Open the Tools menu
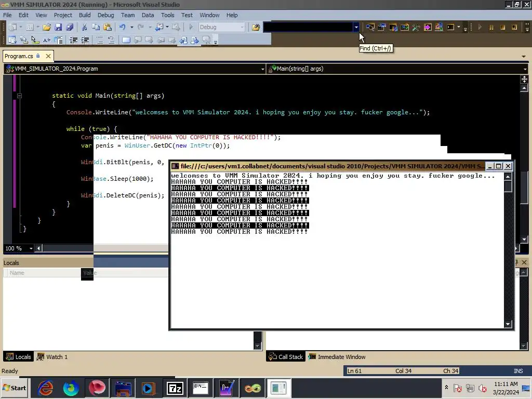This screenshot has width=532, height=399. point(168,15)
